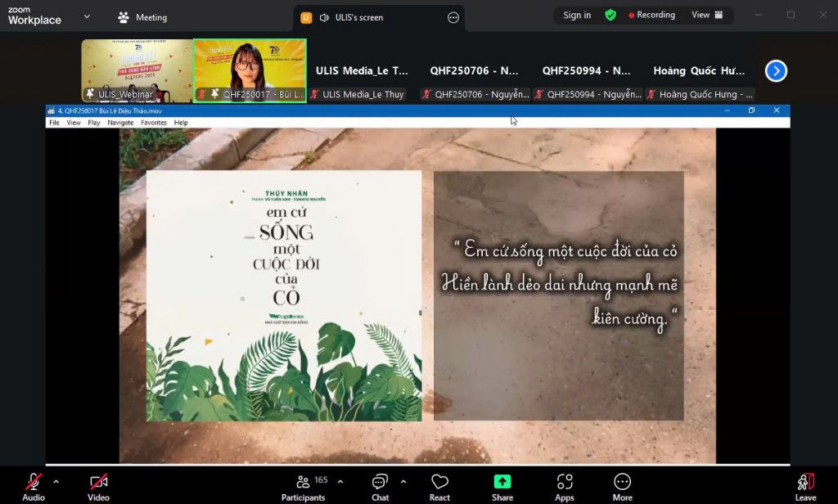
Task: Select the QHF250017 Bùi L... video thumbnail
Action: [x=250, y=70]
